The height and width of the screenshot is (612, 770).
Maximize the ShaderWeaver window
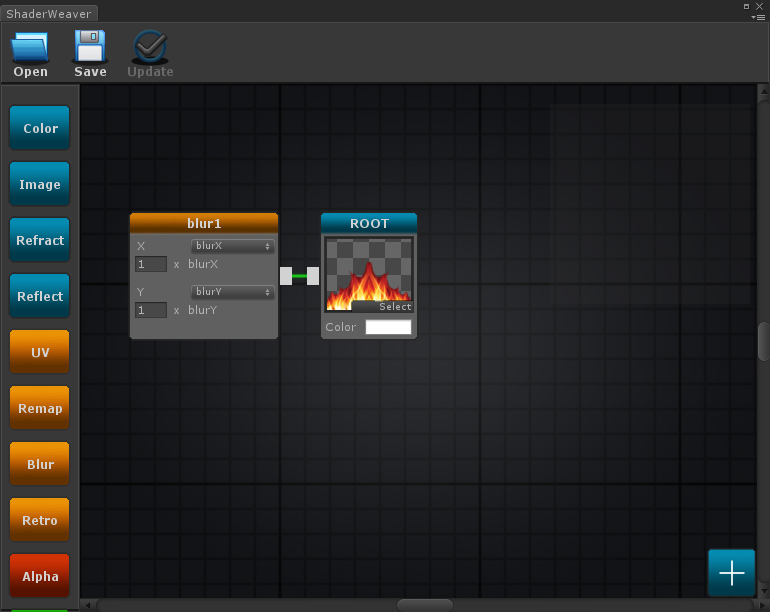point(746,6)
